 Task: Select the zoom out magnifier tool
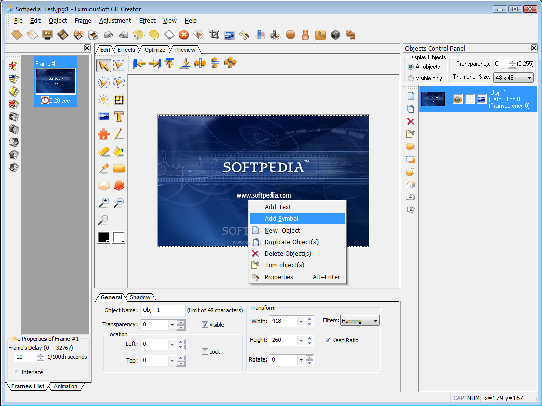point(119,203)
